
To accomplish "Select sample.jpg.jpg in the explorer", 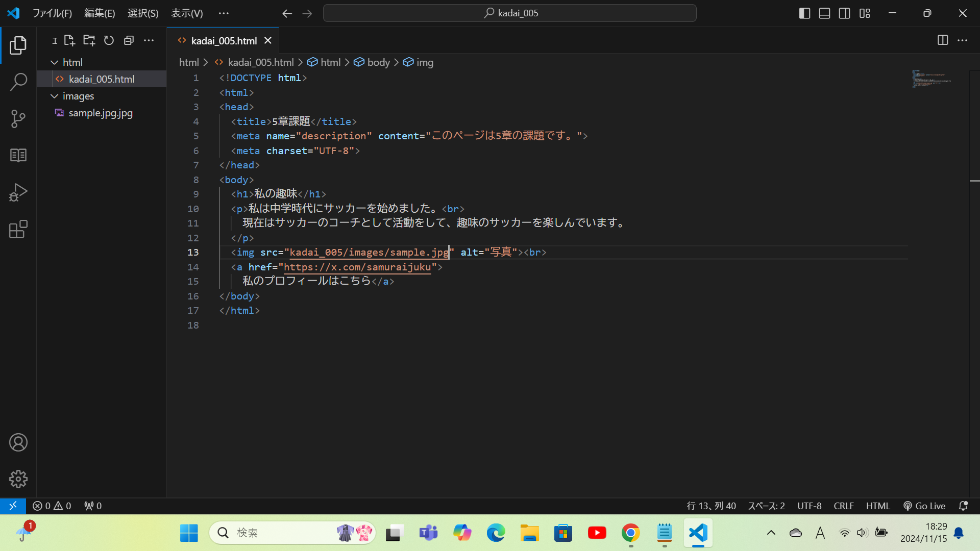I will click(x=101, y=113).
